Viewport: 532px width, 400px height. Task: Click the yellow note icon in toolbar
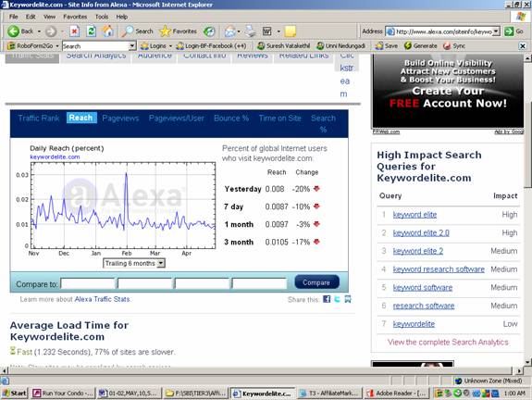tap(291, 31)
